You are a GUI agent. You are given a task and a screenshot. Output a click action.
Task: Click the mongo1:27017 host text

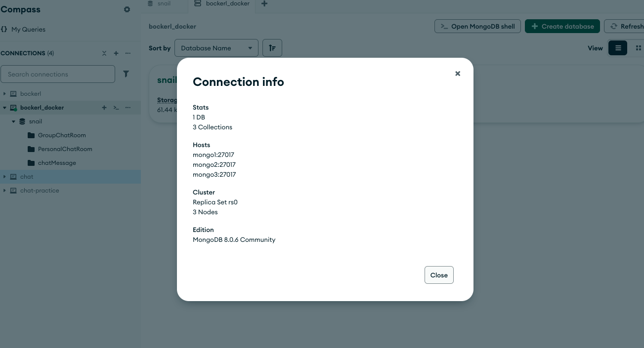pos(214,155)
